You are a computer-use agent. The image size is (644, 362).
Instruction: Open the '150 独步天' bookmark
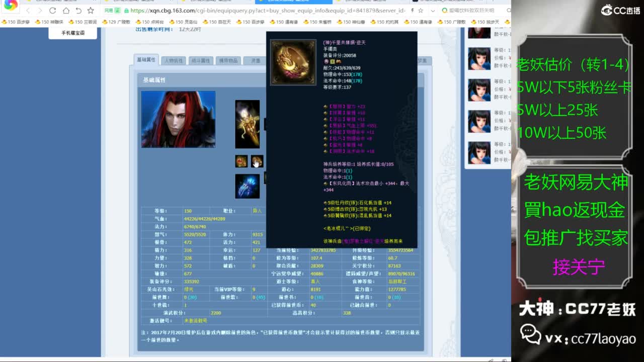pos(485,22)
